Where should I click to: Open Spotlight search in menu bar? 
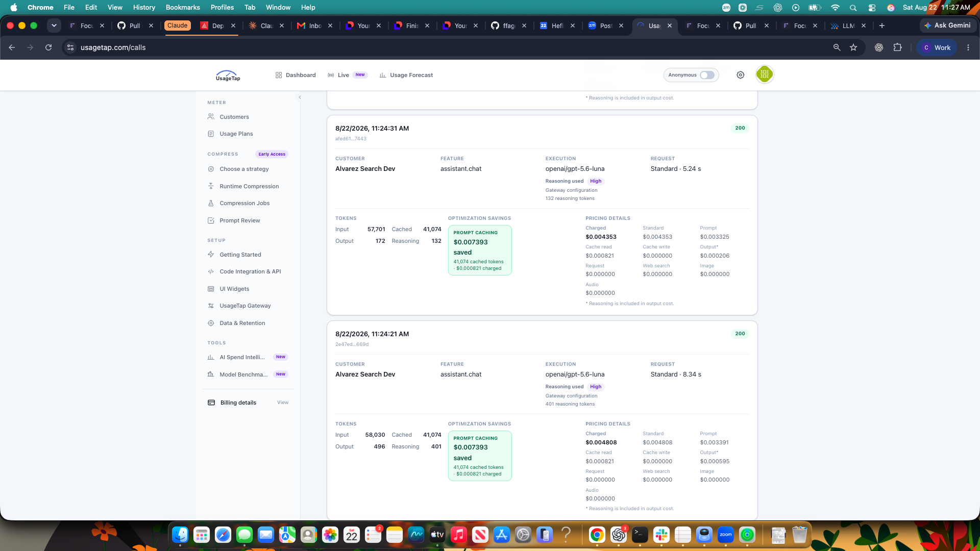tap(853, 8)
